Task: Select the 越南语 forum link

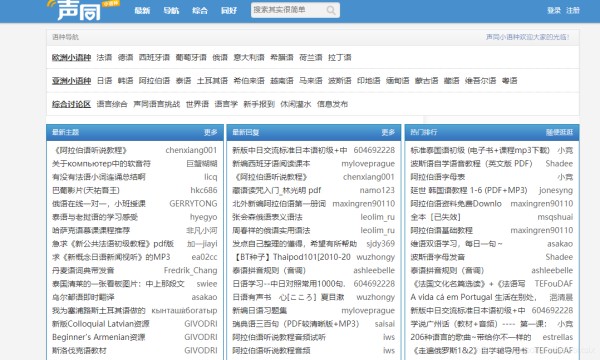Action: coord(282,81)
